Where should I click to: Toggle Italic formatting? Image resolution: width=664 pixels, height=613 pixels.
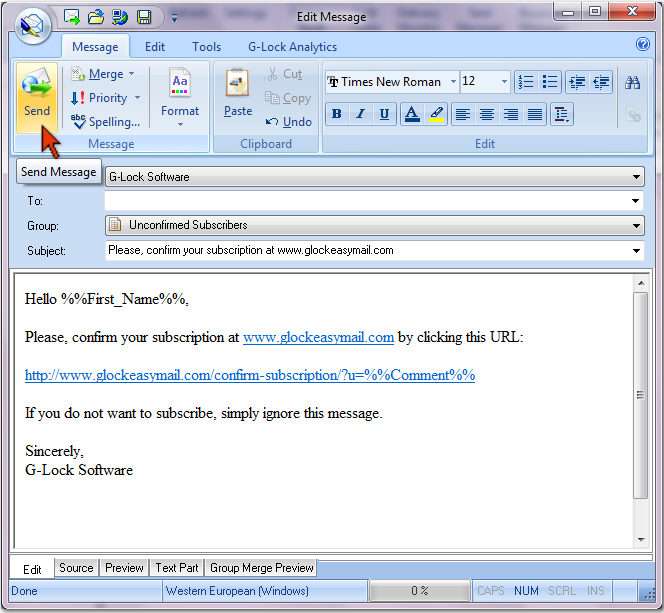(361, 114)
